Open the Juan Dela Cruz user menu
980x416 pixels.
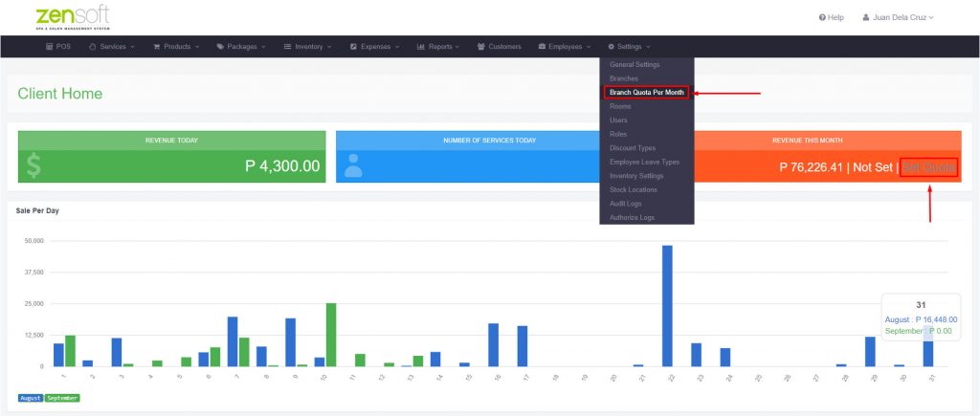click(898, 17)
